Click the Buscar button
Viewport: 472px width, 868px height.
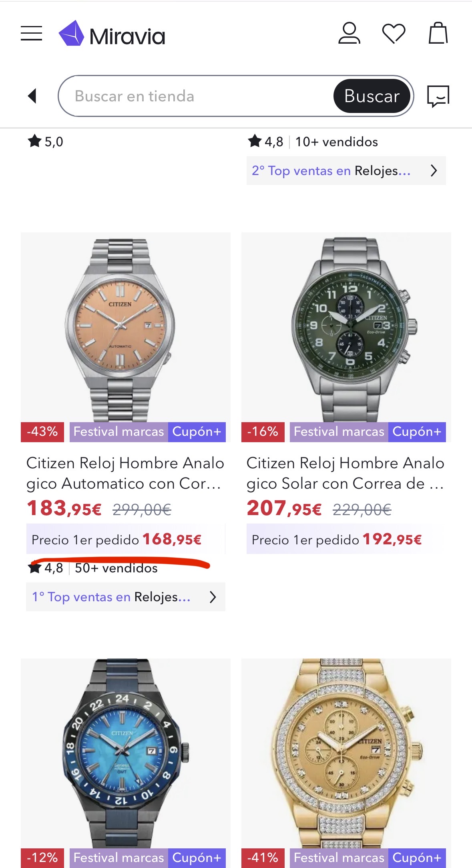pyautogui.click(x=372, y=96)
